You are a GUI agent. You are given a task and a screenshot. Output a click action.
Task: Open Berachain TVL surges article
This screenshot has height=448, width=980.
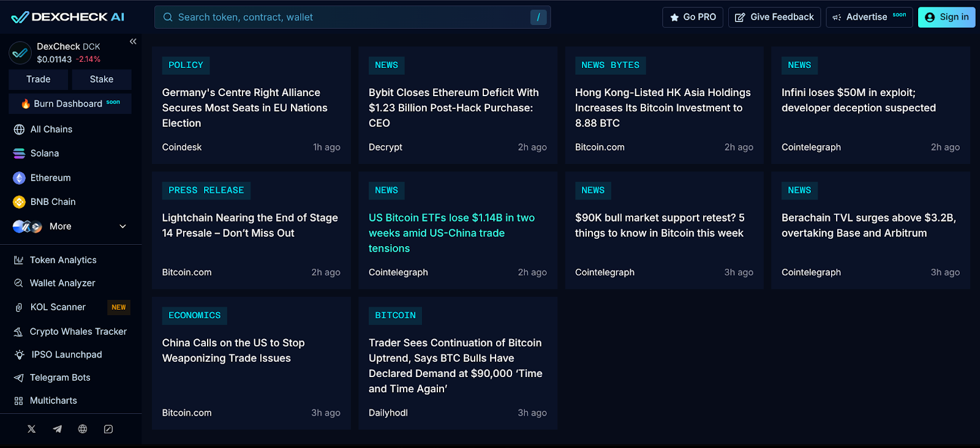[869, 225]
